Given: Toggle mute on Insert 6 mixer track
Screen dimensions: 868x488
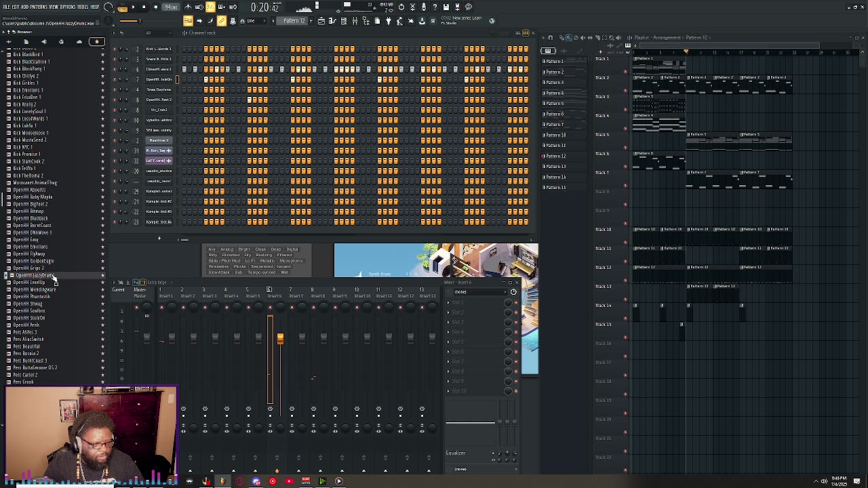Looking at the screenshot, I should 270,307.
